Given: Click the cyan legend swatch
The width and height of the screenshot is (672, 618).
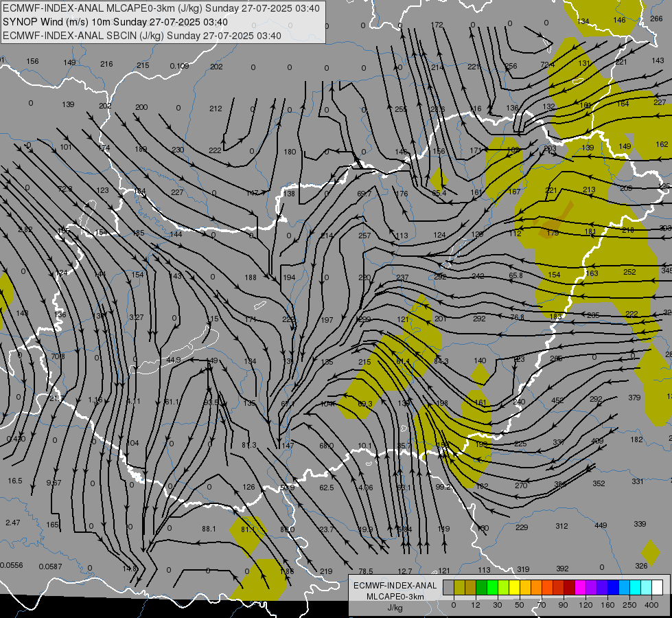Looking at the screenshot, I should click(x=636, y=587).
